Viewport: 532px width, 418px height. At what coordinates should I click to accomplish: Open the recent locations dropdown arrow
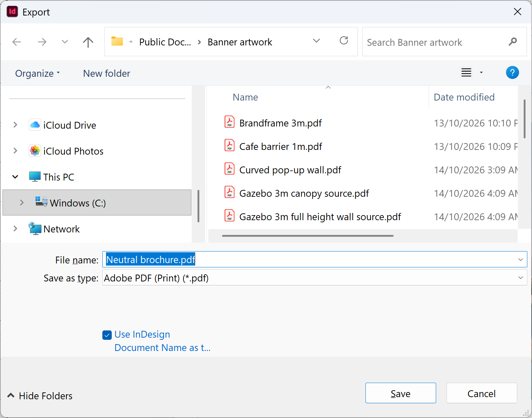point(65,42)
